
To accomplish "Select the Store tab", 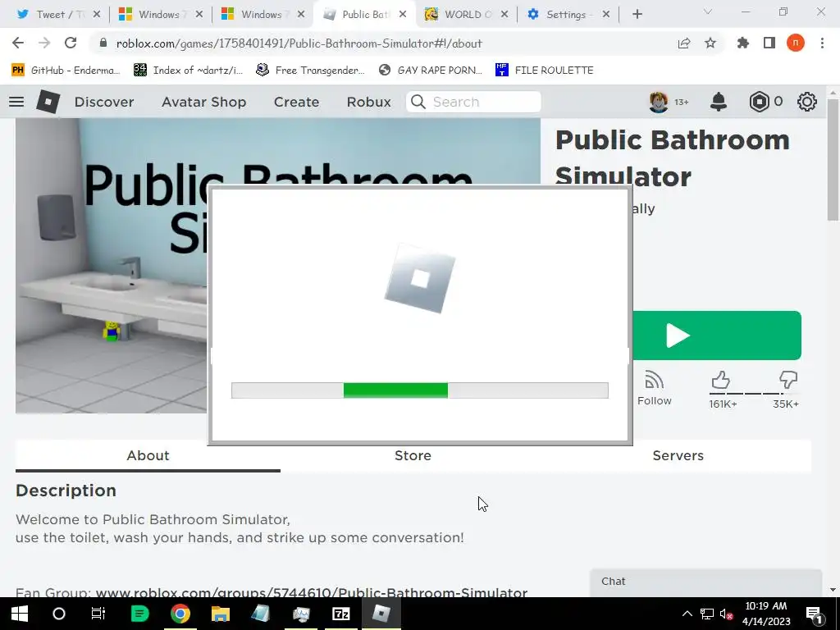I will click(413, 456).
